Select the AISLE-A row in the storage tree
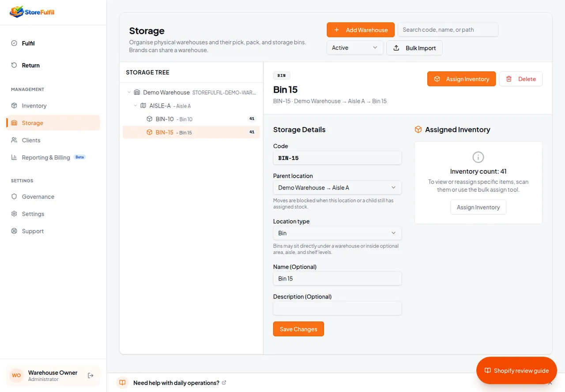The width and height of the screenshot is (565, 392). (x=191, y=106)
